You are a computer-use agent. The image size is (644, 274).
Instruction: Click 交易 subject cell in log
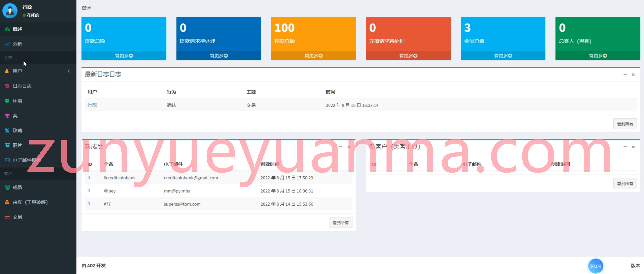[251, 105]
